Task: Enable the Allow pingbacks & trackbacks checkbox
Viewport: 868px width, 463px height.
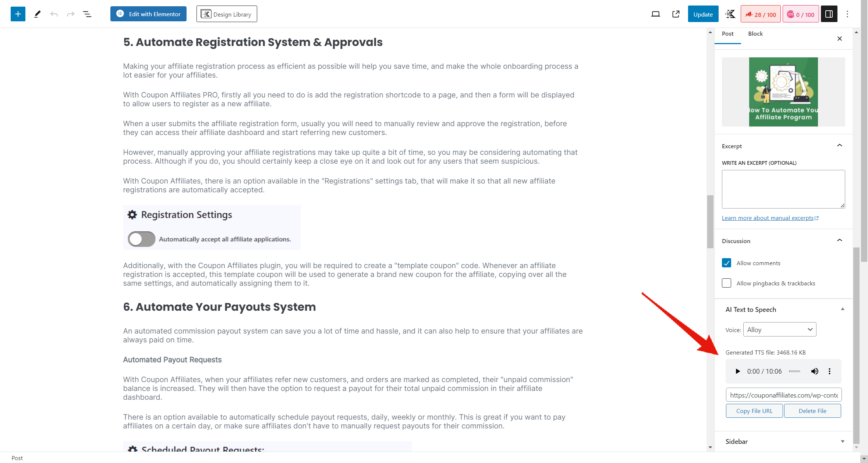Action: 726,283
